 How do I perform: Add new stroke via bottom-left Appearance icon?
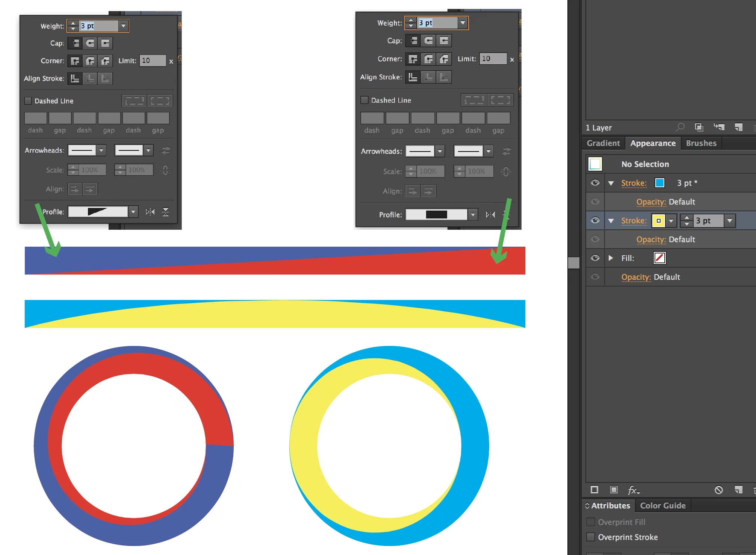[594, 490]
